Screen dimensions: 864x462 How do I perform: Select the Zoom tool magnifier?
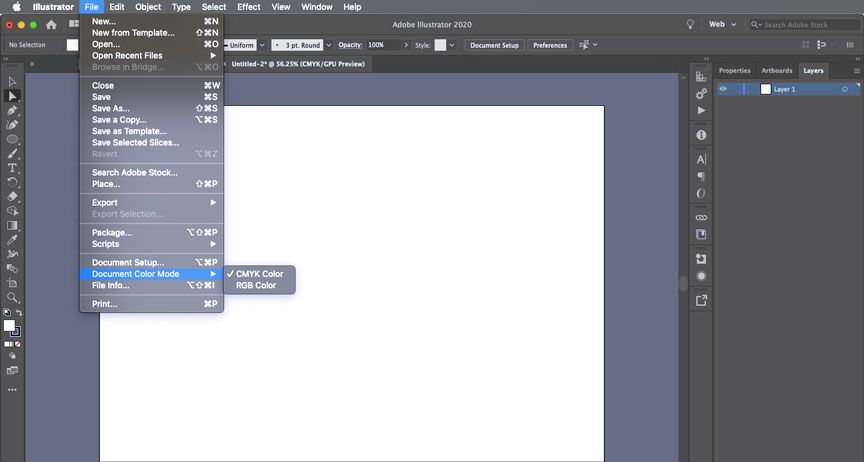12,297
